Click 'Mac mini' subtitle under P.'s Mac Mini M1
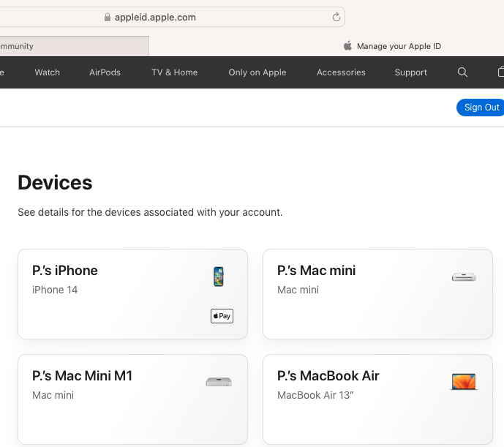 pos(53,395)
